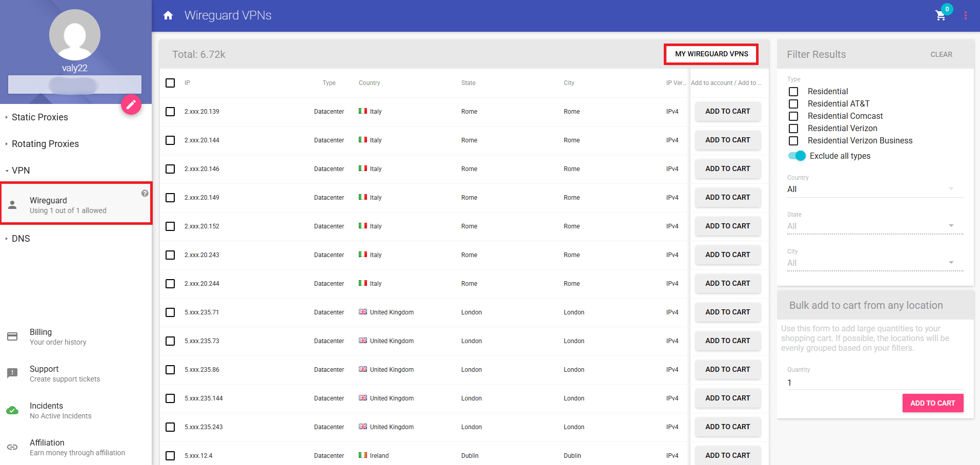The width and height of the screenshot is (980, 465).
Task: Click the Incidents status icon
Action: (13, 410)
